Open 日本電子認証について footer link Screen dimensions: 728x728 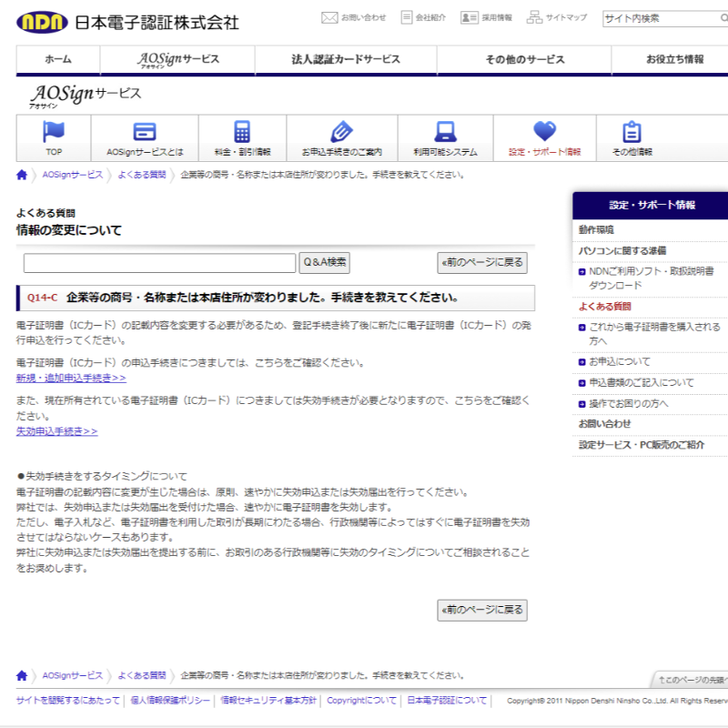pos(447,700)
